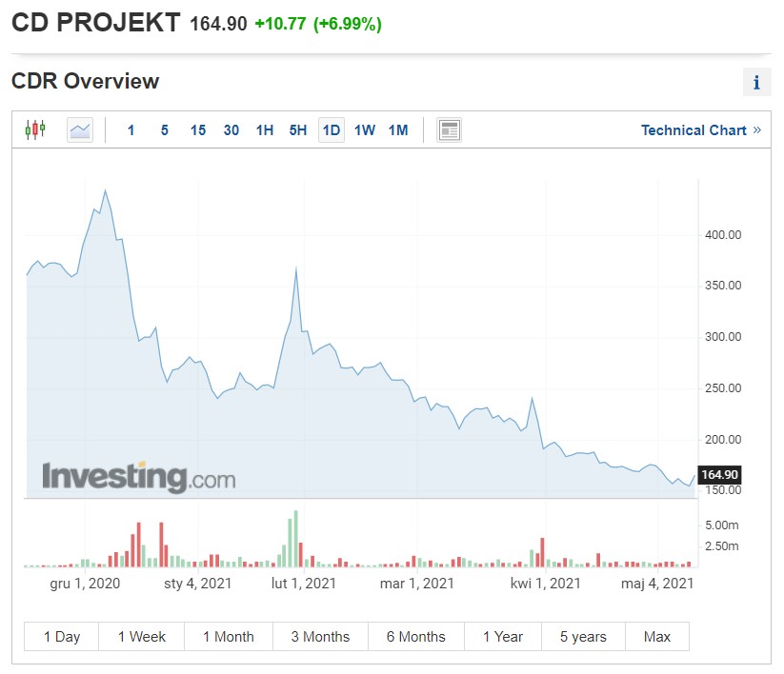Click the 400.00 price axis label
The height and width of the screenshot is (674, 784).
point(723,235)
